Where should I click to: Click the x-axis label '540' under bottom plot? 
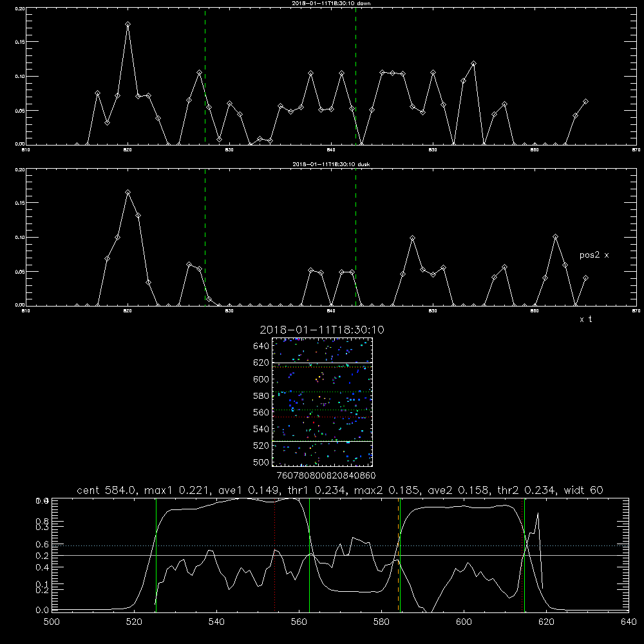click(x=216, y=622)
